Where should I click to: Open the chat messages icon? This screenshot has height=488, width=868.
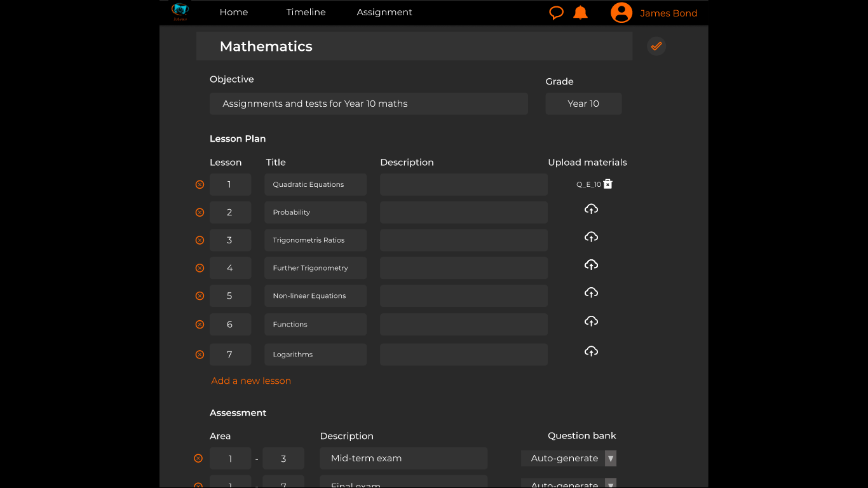coord(557,13)
